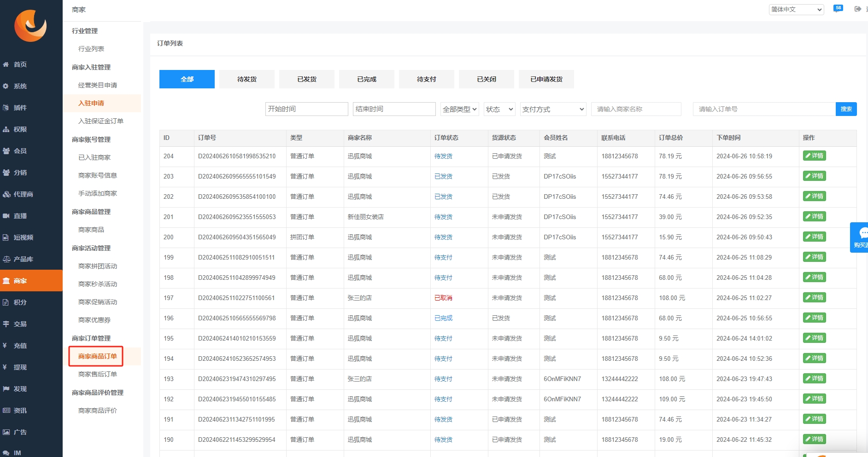Open 手动添加商家 in submenu
This screenshot has height=457, width=868.
coord(98,193)
